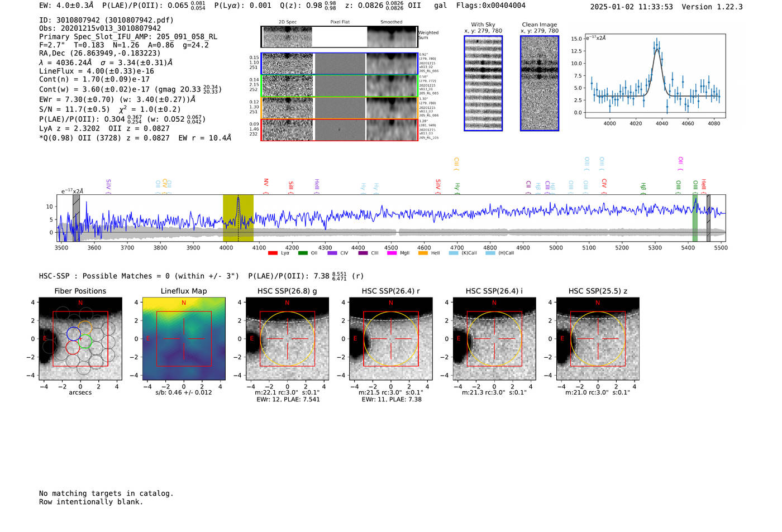Viewport: 782px width, 532px height.
Task: Click the 'No matching targets in catalog.' text
Action: (106, 493)
